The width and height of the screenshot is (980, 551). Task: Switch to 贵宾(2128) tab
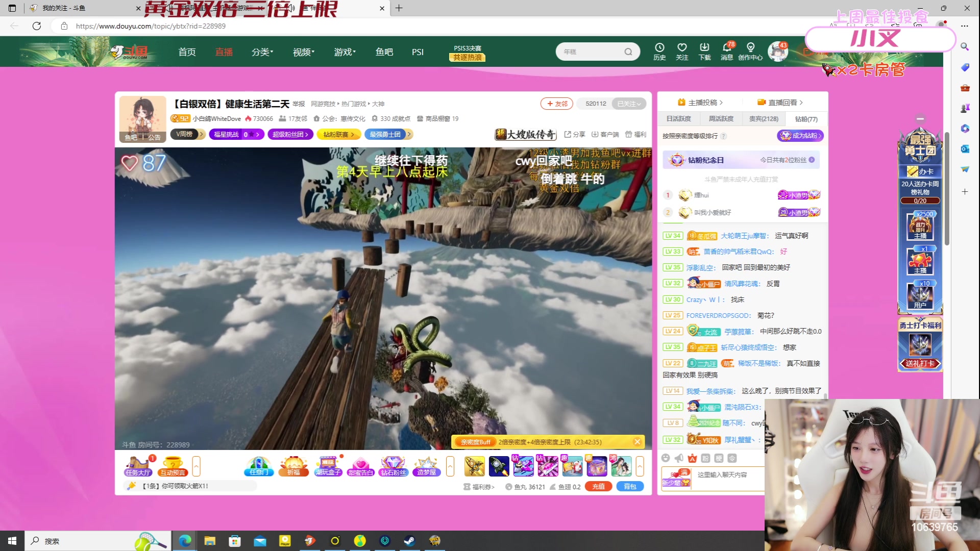coord(764,119)
